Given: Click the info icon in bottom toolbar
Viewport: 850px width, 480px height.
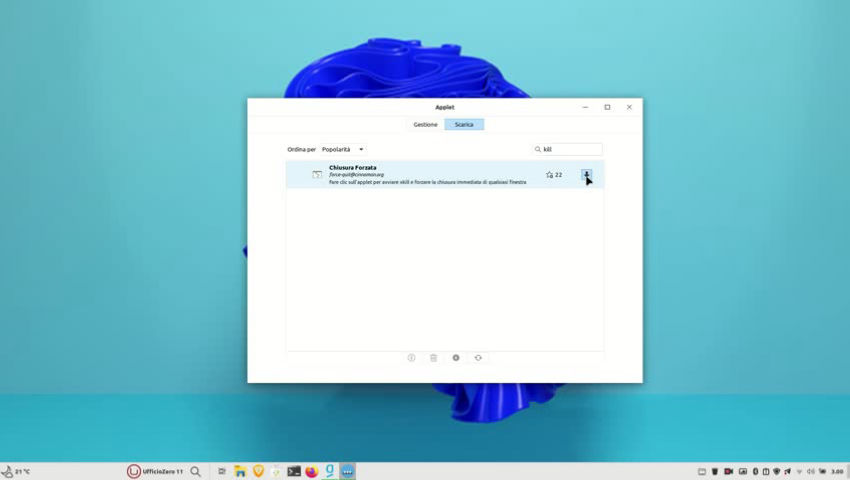Looking at the screenshot, I should [x=411, y=358].
